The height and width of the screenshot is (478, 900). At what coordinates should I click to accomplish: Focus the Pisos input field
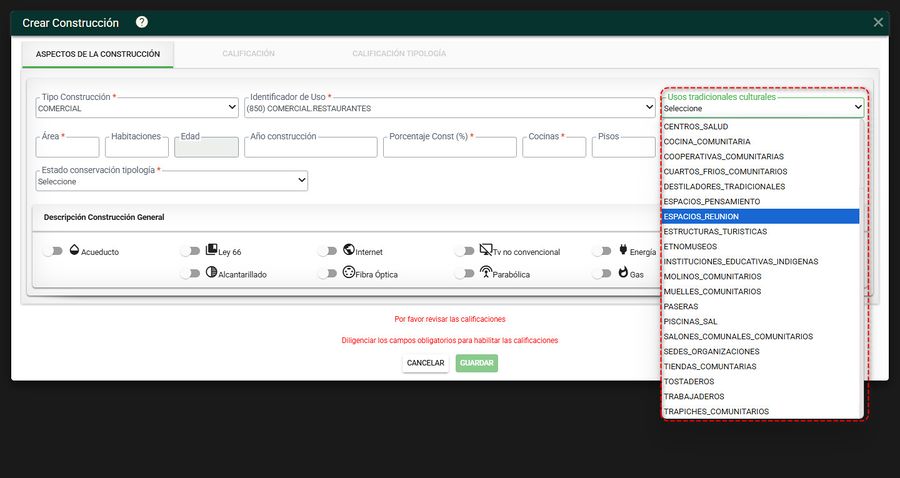point(623,147)
